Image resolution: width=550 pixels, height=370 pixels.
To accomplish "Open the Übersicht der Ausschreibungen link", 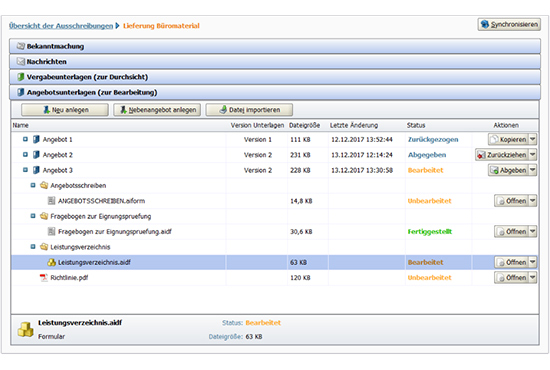I will 61,26.
